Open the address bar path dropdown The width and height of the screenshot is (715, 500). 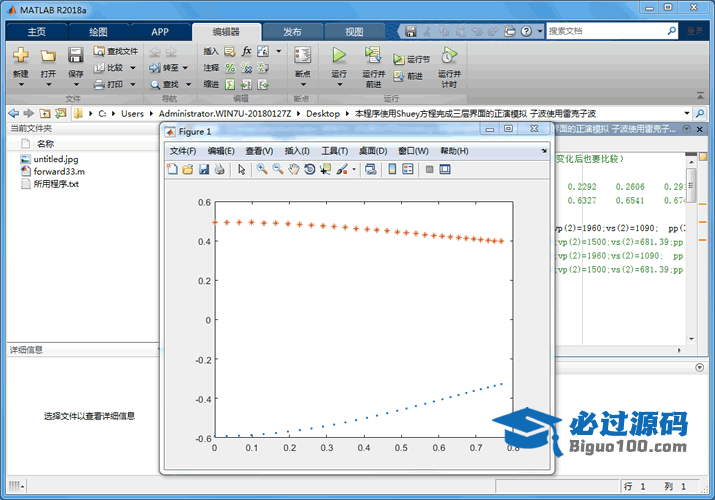tap(687, 113)
